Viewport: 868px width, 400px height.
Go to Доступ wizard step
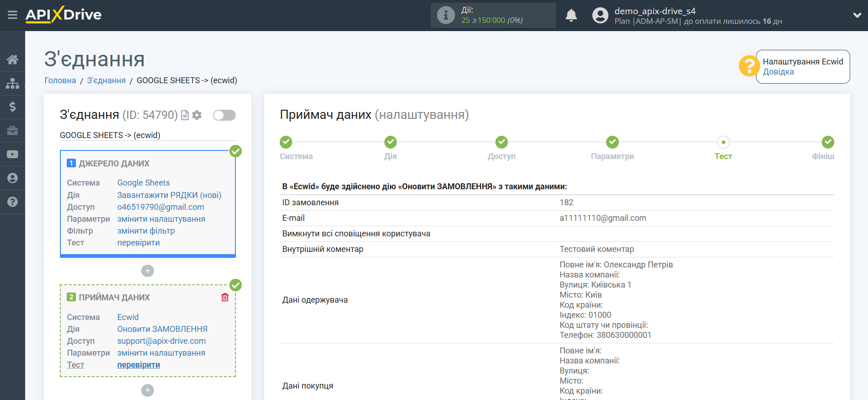[x=501, y=142]
